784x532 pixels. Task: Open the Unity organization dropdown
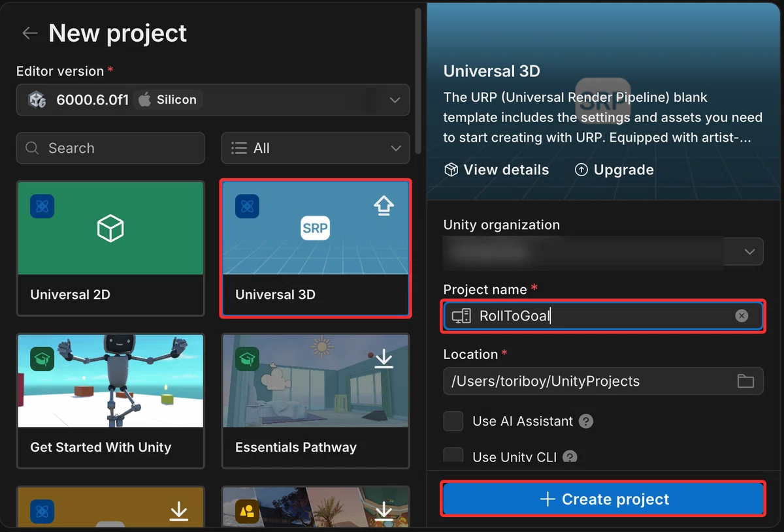click(604, 251)
